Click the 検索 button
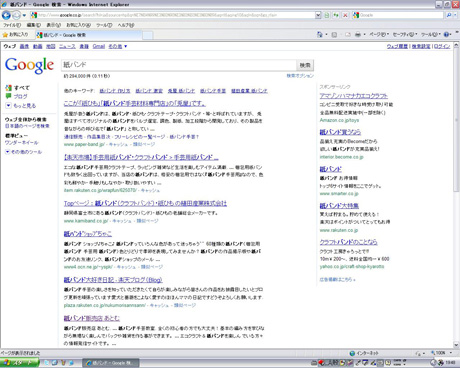The height and width of the screenshot is (368, 460). (305, 65)
